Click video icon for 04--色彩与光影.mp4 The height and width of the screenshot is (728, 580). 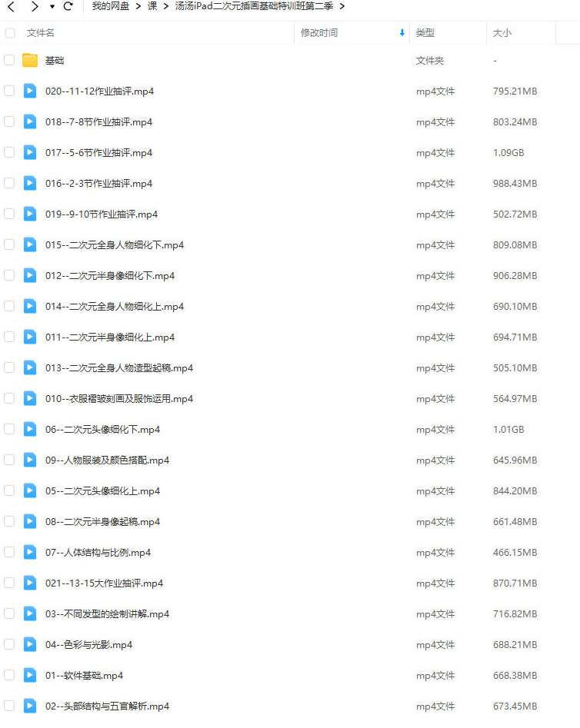coord(30,644)
